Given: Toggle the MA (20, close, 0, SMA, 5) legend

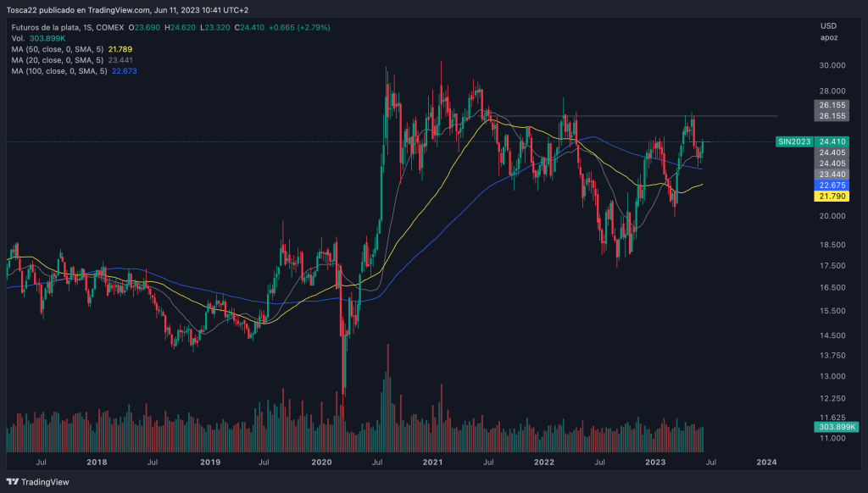Looking at the screenshot, I should [57, 60].
